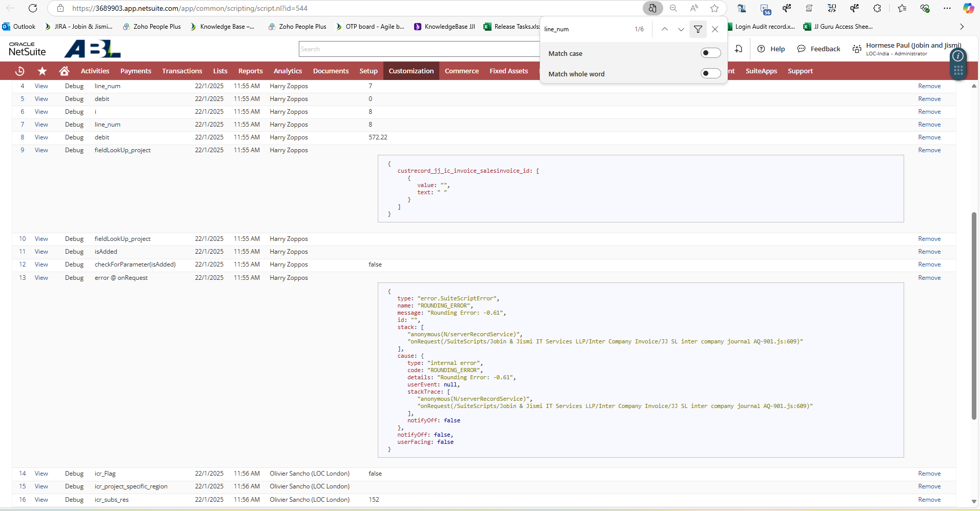The width and height of the screenshot is (980, 511).
Task: Open the Recent Records clock icon
Action: click(20, 71)
